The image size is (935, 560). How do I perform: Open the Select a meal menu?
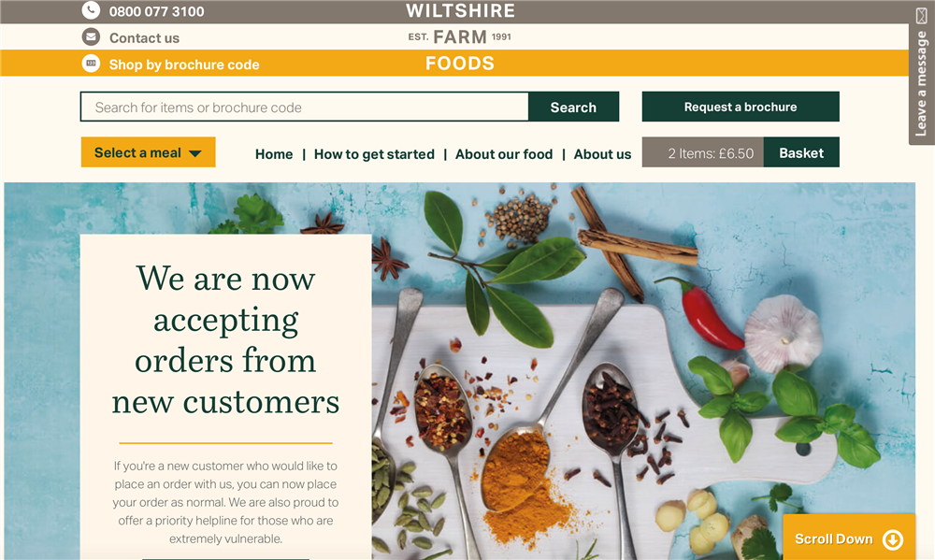point(148,152)
